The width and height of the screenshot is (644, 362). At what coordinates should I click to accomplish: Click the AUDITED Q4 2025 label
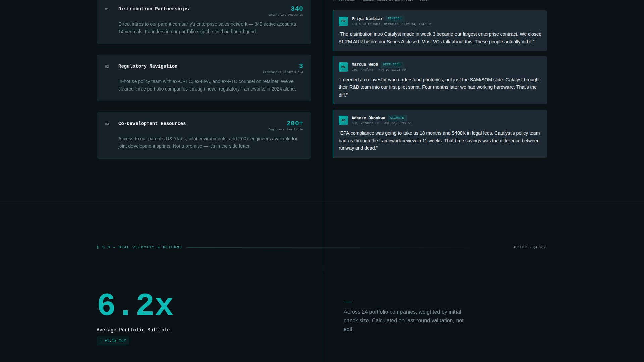(x=530, y=247)
